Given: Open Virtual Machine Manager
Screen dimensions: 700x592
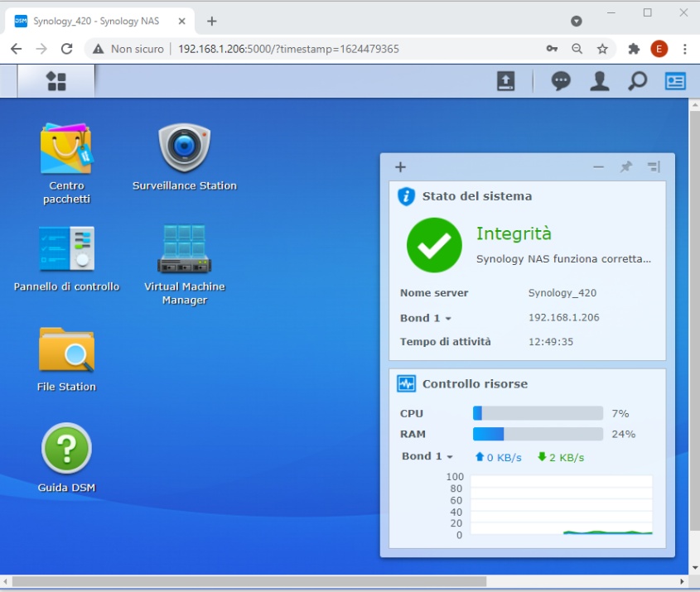Looking at the screenshot, I should tap(184, 249).
